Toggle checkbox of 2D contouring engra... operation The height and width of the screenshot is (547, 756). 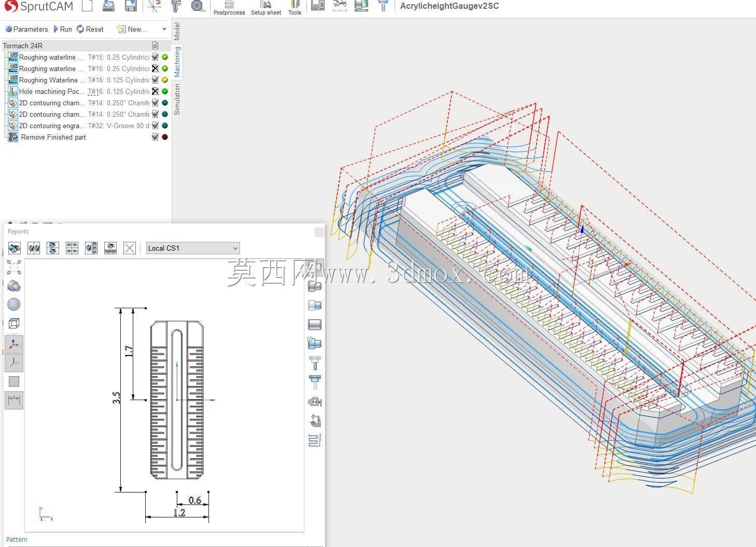155,126
